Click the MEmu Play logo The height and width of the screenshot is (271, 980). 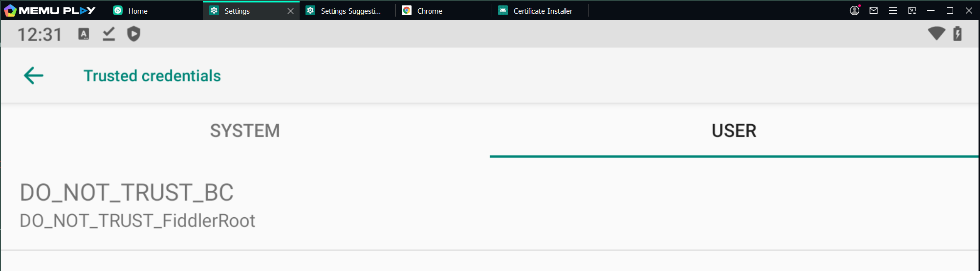[49, 10]
